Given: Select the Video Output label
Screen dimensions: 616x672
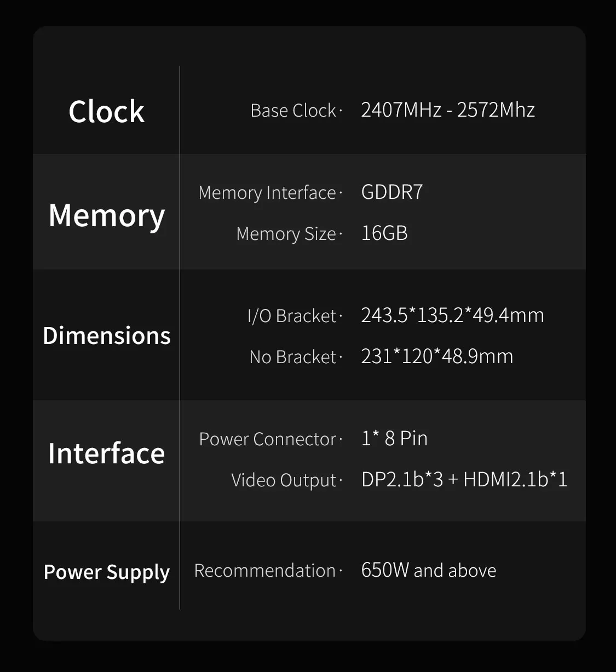Looking at the screenshot, I should pos(284,480).
